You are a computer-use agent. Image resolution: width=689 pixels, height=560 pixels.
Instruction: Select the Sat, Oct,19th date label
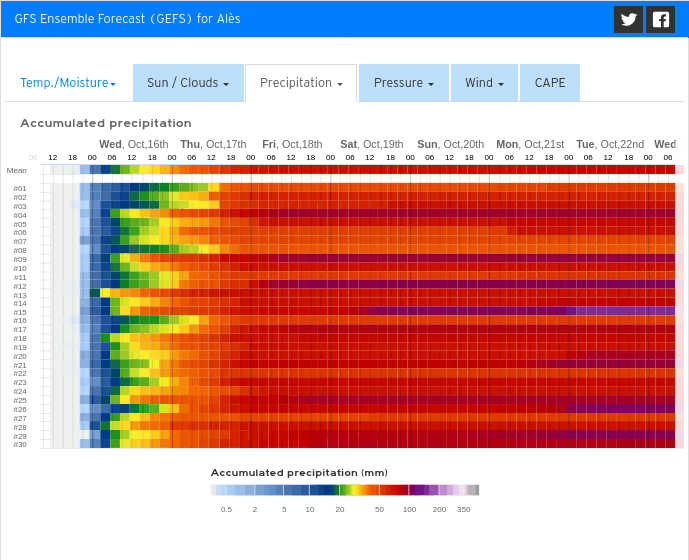[x=372, y=144]
